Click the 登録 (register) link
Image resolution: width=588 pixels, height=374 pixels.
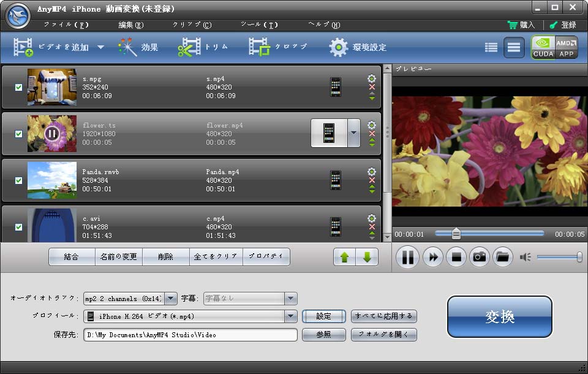(563, 25)
